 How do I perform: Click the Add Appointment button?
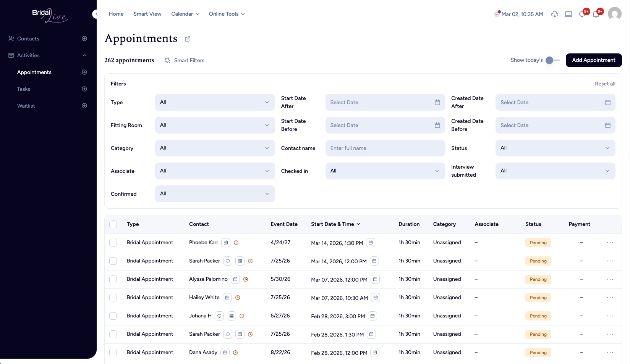pos(593,60)
